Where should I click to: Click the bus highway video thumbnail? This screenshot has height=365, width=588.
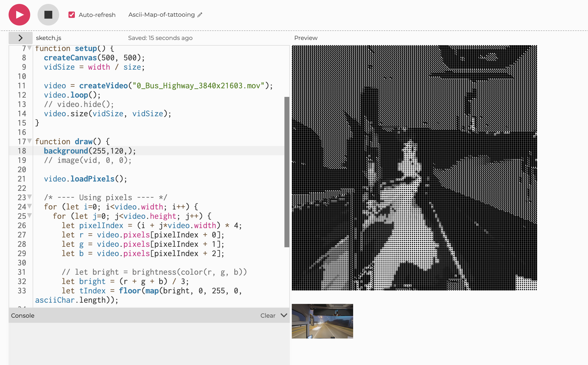(322, 321)
